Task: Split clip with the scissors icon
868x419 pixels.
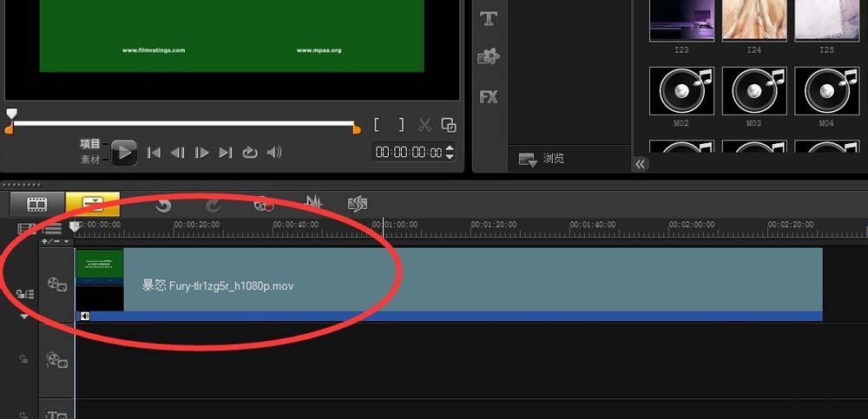Action: point(424,125)
